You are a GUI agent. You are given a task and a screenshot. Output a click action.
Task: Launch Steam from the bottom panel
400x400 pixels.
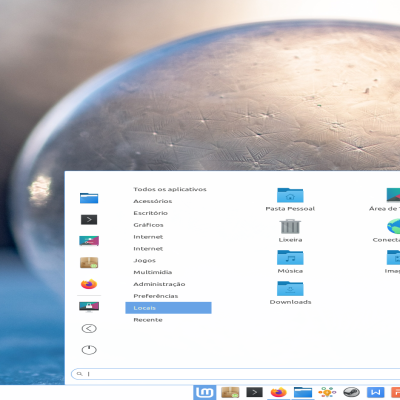(351, 392)
